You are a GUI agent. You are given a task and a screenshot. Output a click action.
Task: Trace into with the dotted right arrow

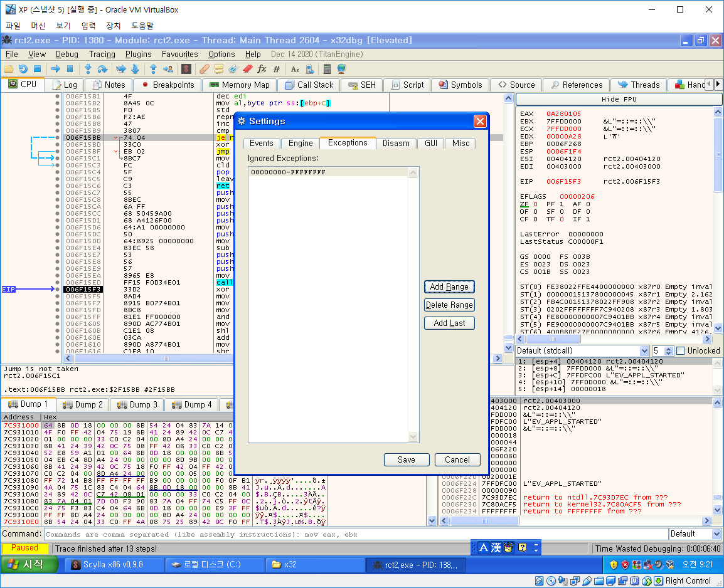coord(121,69)
